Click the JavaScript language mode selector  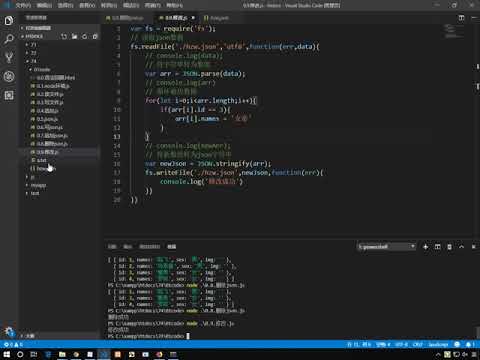(438, 344)
